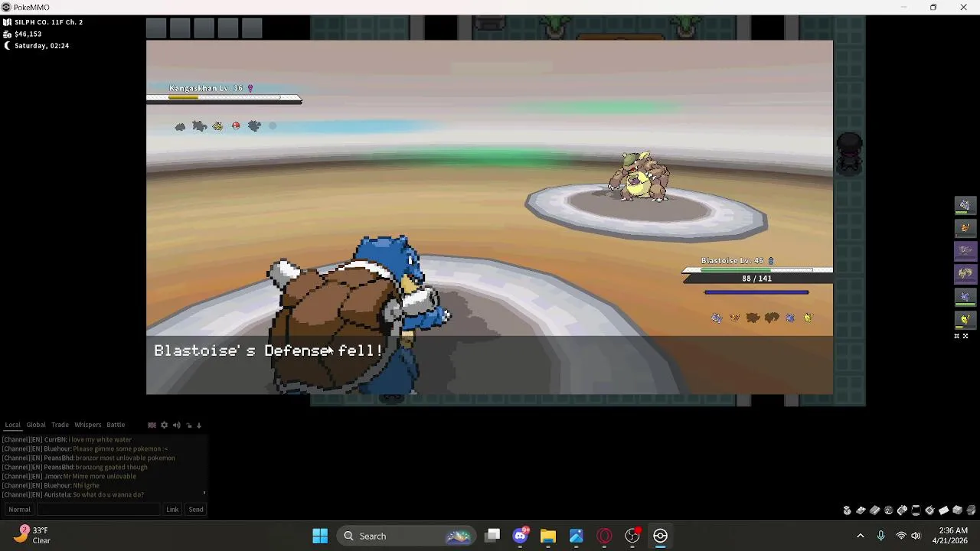Open the 2:36 AM clock and calendar

[953, 536]
